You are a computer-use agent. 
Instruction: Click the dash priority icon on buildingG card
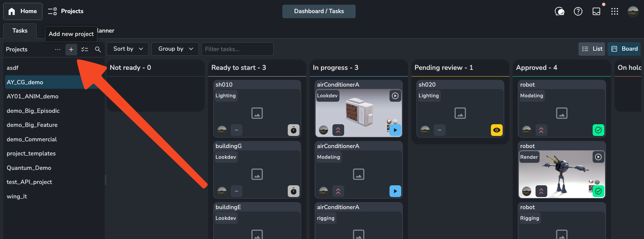(236, 191)
